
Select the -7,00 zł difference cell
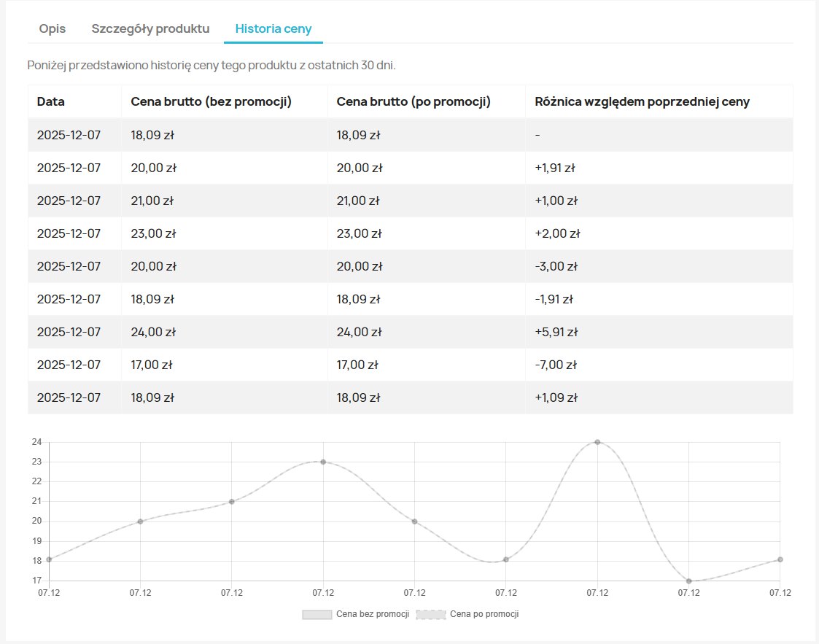click(556, 365)
